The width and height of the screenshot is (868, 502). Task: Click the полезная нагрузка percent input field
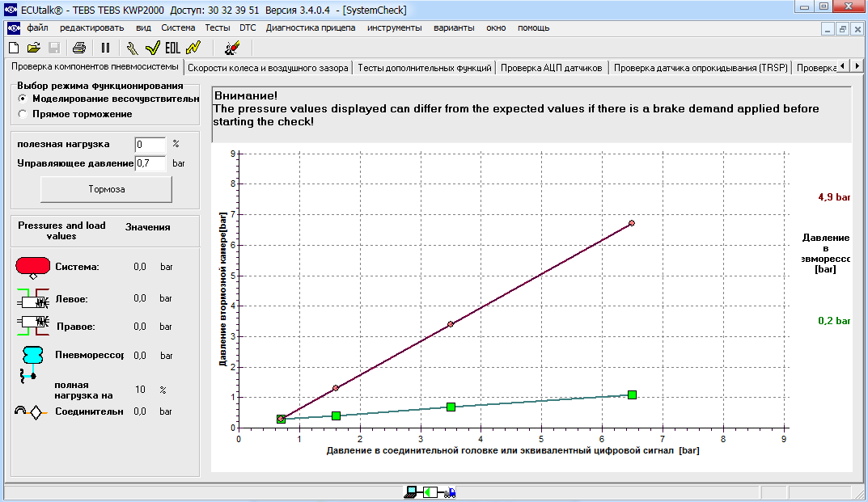click(150, 144)
